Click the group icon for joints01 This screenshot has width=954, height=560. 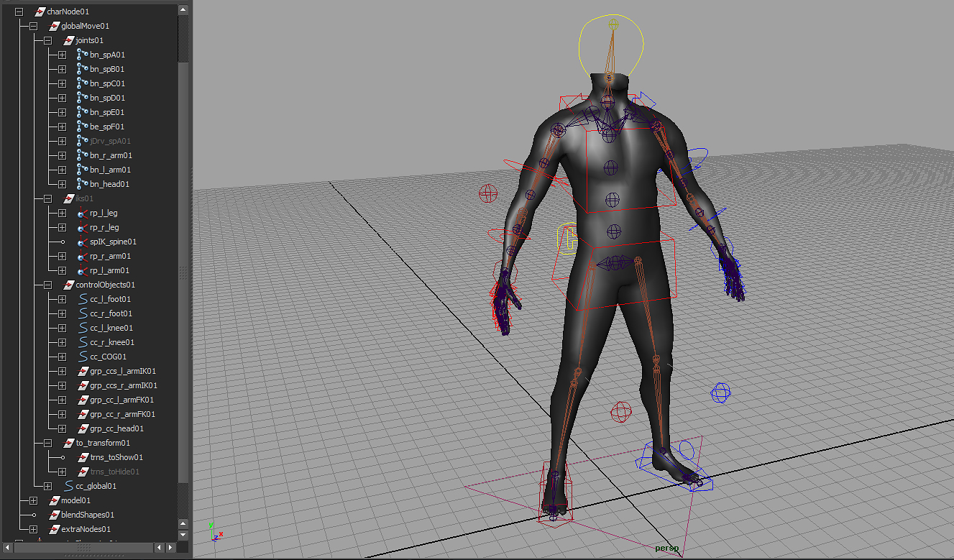pos(69,40)
